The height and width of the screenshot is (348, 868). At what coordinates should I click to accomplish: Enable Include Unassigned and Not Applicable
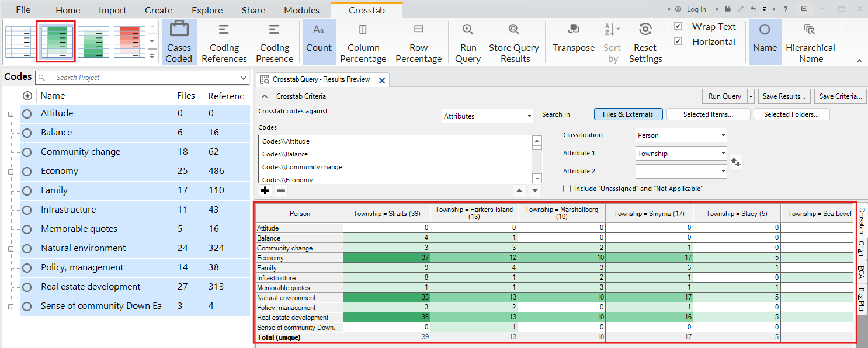point(567,189)
